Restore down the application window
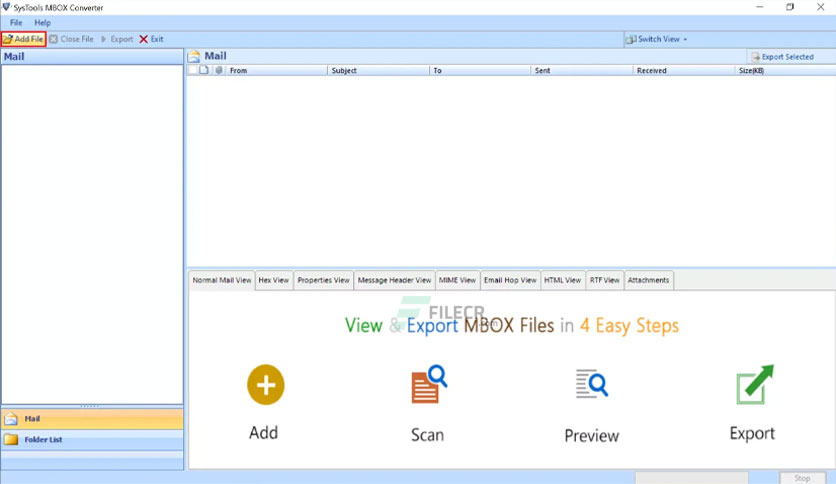 pyautogui.click(x=790, y=7)
